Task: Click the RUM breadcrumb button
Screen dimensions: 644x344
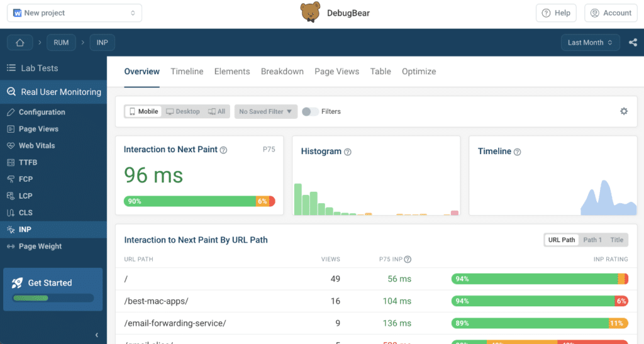Action: (x=61, y=43)
